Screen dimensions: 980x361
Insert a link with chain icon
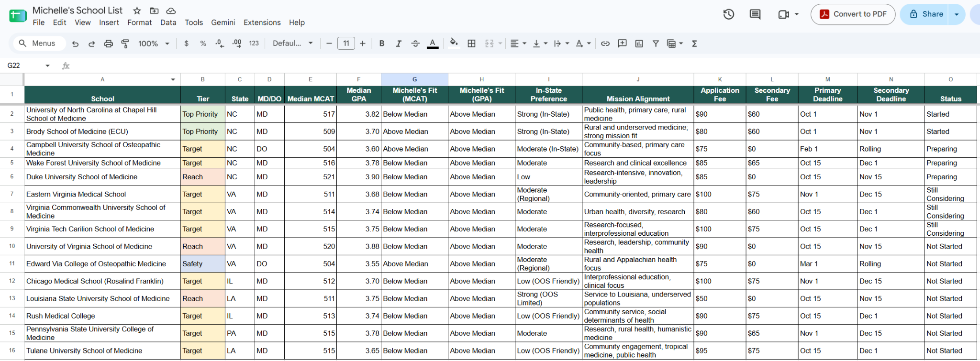[605, 44]
